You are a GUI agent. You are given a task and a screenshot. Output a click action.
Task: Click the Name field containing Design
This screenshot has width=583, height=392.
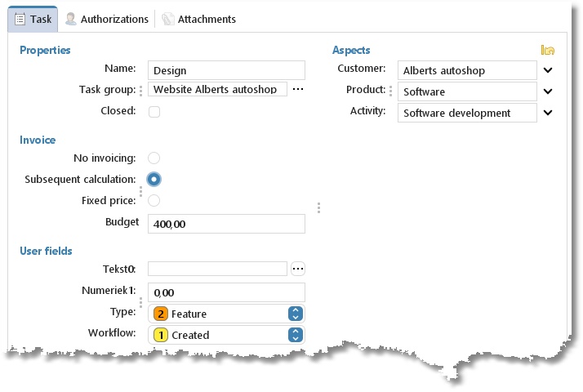tap(226, 70)
